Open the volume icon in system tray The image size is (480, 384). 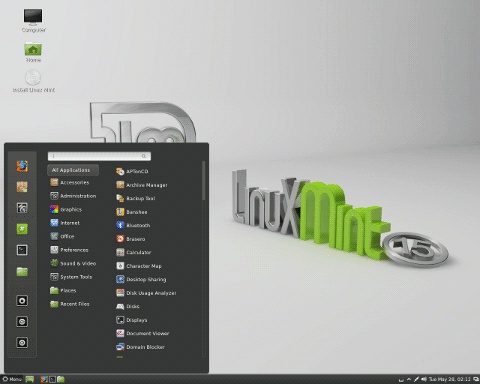424,379
